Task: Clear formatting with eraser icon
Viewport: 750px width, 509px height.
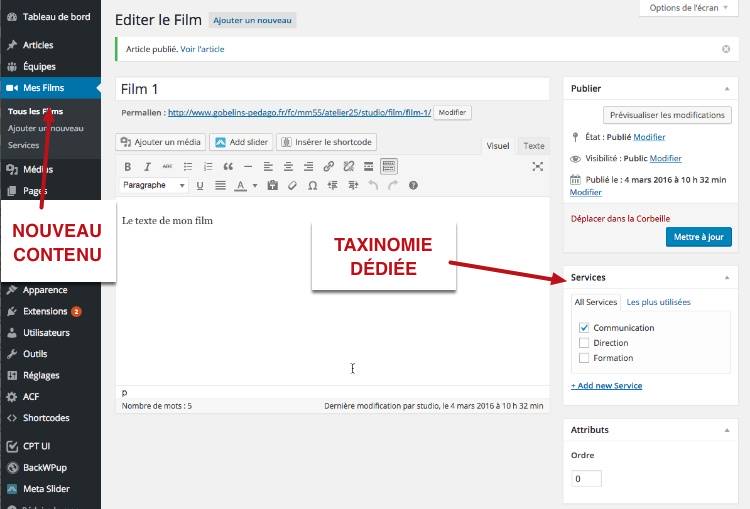Action: (292, 185)
